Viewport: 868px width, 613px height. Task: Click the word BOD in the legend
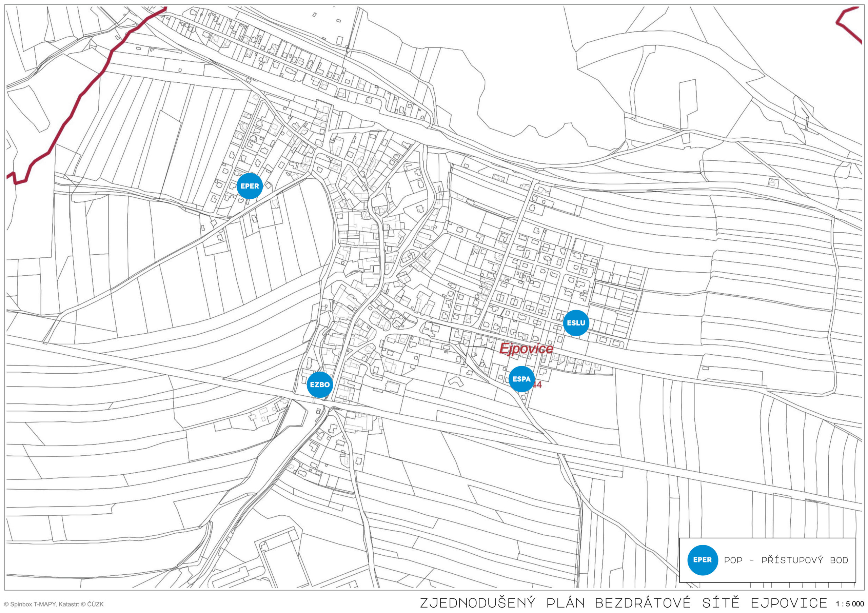coord(839,560)
